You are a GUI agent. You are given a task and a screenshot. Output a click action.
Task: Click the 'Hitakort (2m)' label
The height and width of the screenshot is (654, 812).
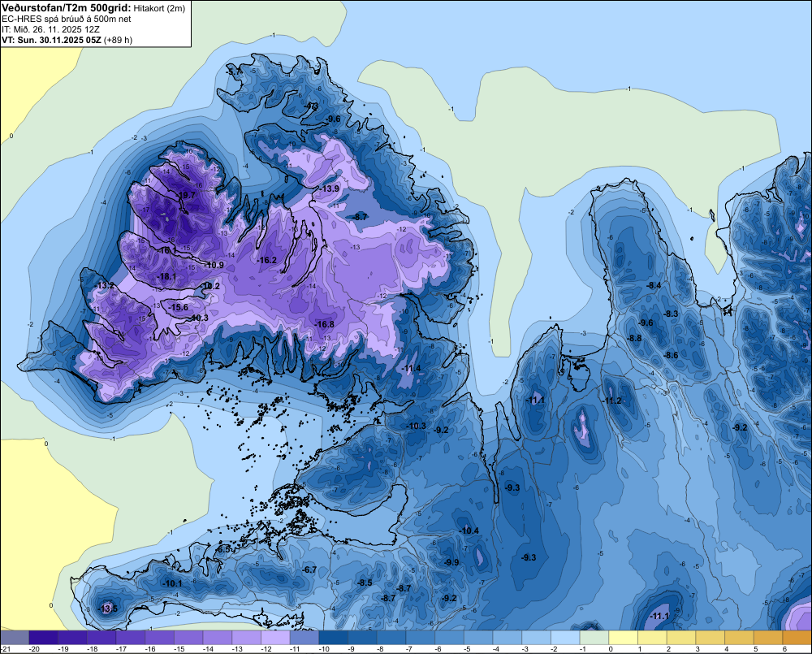click(x=159, y=8)
